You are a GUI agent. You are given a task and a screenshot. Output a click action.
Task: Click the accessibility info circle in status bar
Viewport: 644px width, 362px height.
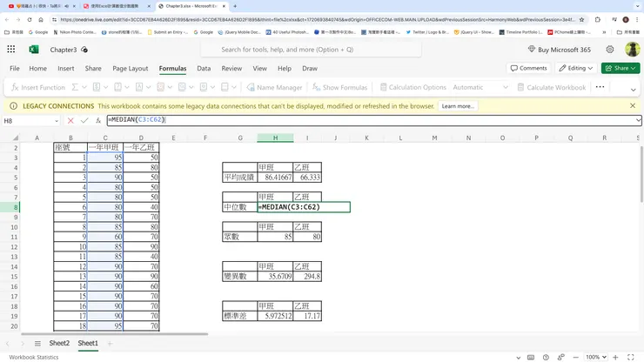coord(546,357)
